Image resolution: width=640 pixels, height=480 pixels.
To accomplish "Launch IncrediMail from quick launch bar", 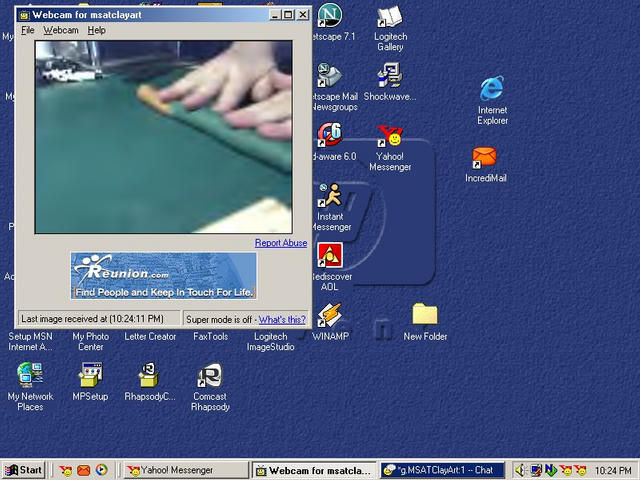I will coord(83,471).
